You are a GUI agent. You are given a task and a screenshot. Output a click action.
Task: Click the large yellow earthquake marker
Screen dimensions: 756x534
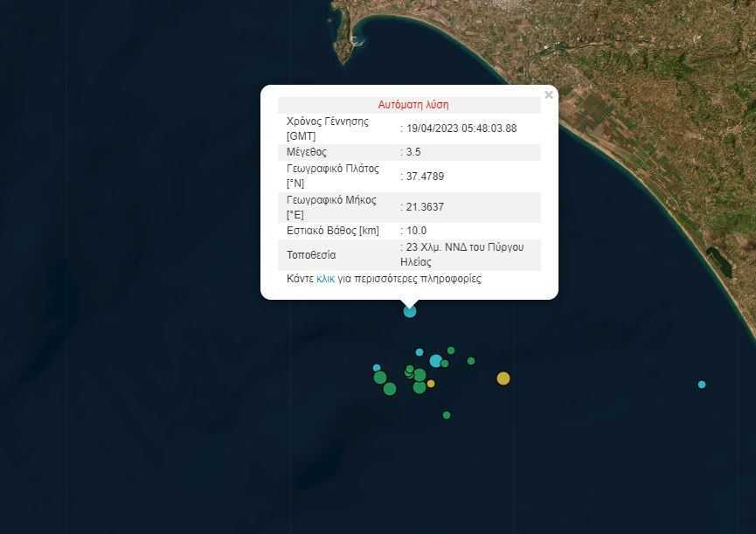(503, 378)
